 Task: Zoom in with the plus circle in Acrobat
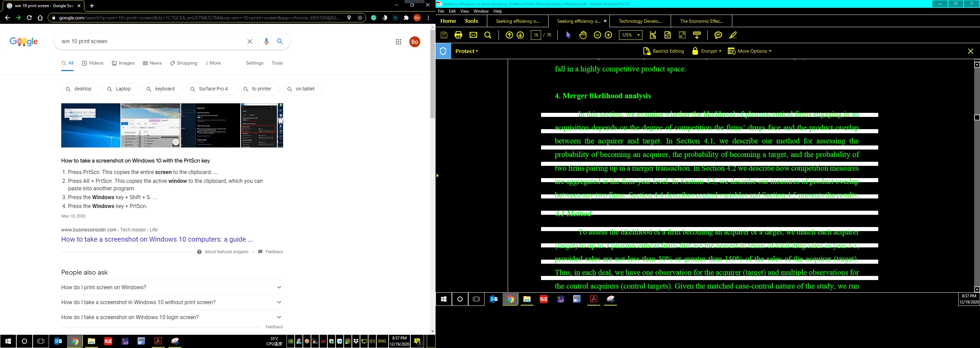[x=609, y=35]
